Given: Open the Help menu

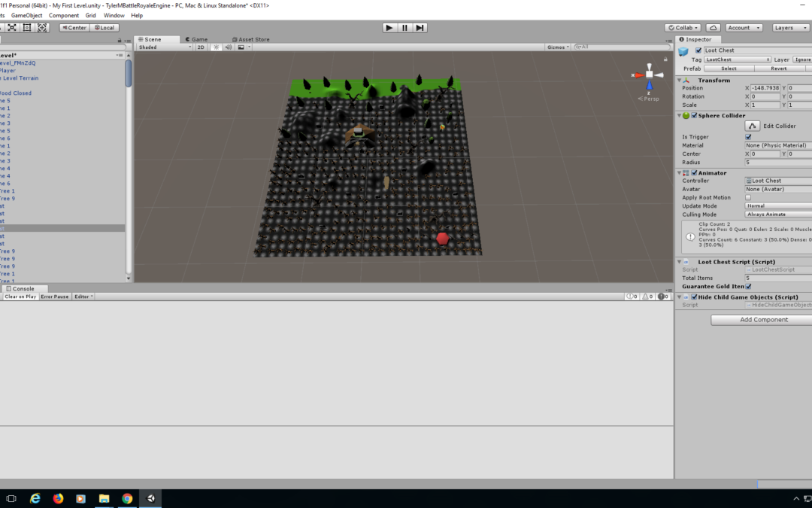Looking at the screenshot, I should pos(137,16).
